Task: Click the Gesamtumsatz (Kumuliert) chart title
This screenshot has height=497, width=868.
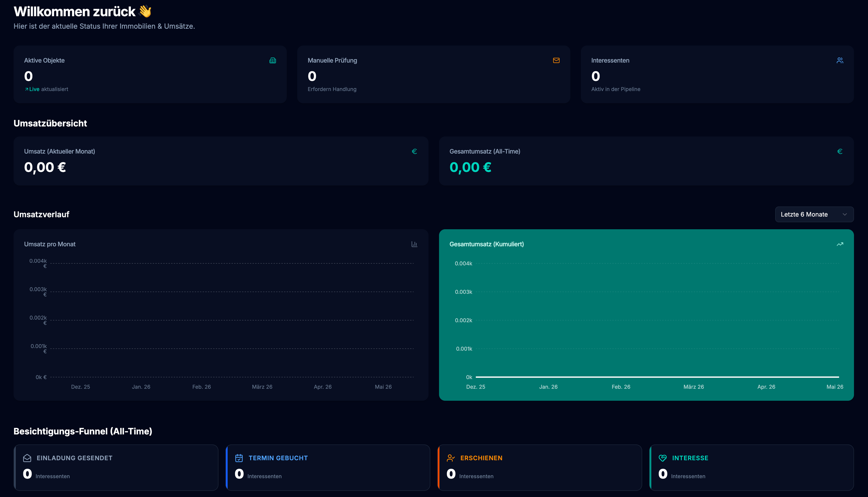Action: pos(487,244)
